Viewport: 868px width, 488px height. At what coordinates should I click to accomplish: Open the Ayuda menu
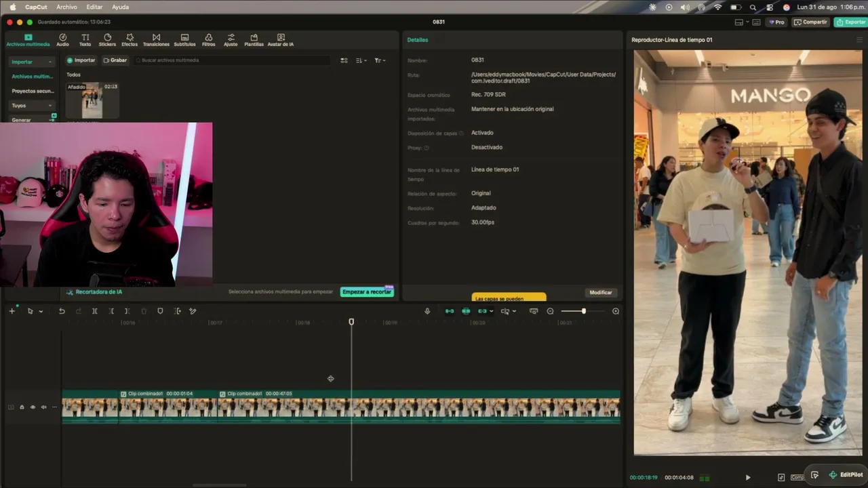tap(120, 7)
